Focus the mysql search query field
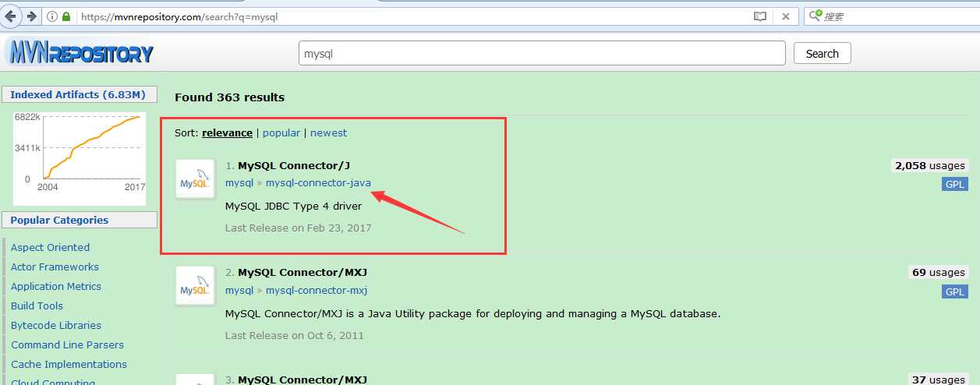Screen dimensions: 980x385 542,53
